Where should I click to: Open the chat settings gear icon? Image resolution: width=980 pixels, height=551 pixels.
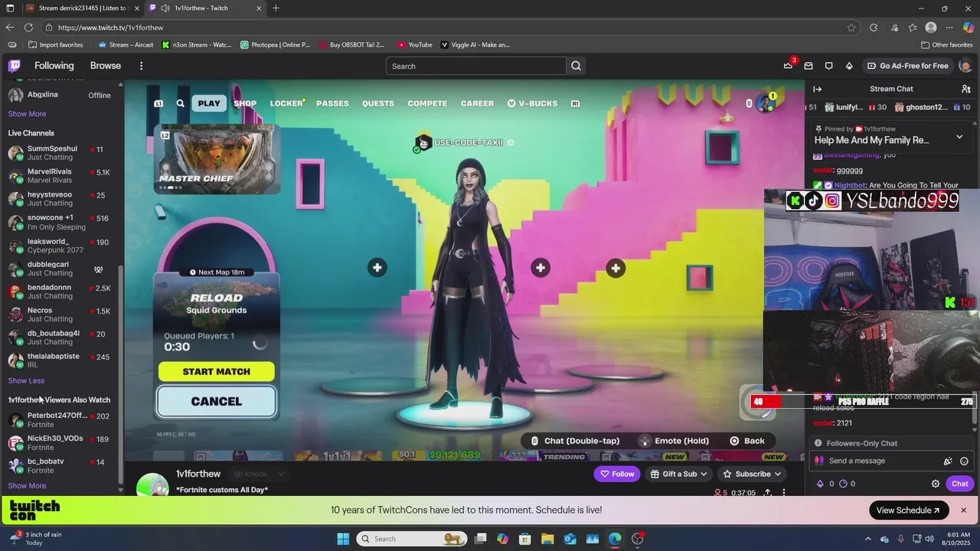point(935,484)
